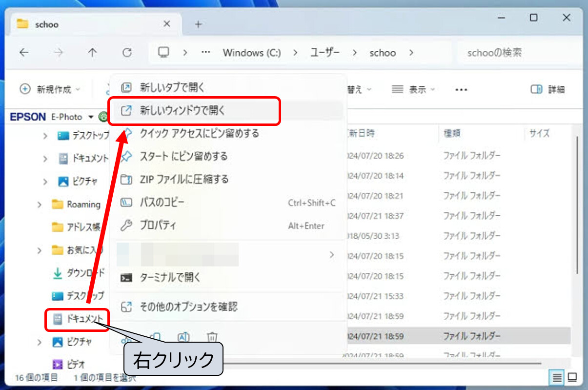Close the schoo tab
Viewport: 588px width, 390px height.
pos(167,24)
